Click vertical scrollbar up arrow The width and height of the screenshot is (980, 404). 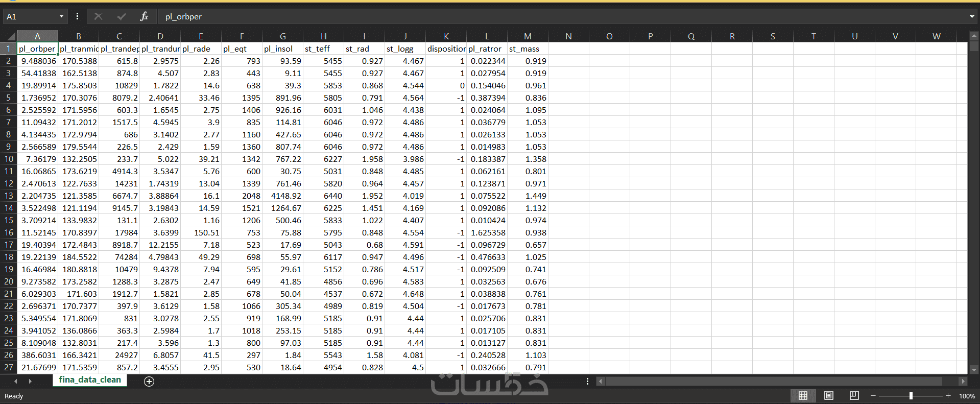pyautogui.click(x=974, y=36)
